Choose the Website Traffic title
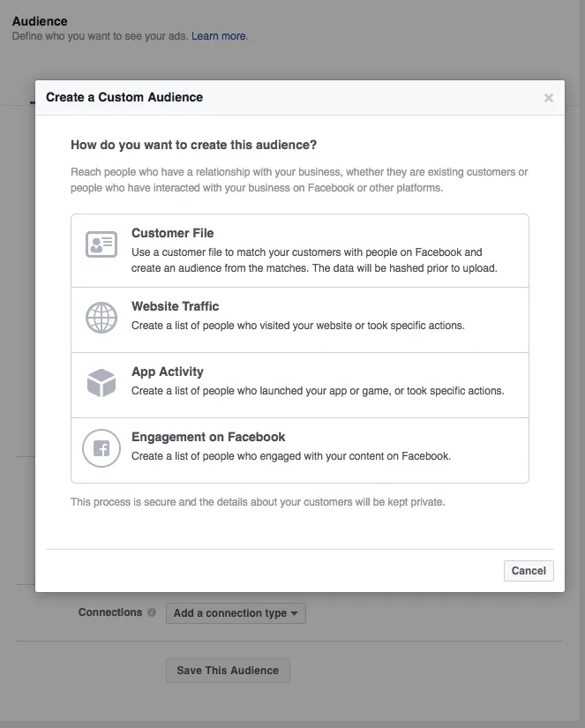Viewport: 585px width, 728px height. (176, 306)
